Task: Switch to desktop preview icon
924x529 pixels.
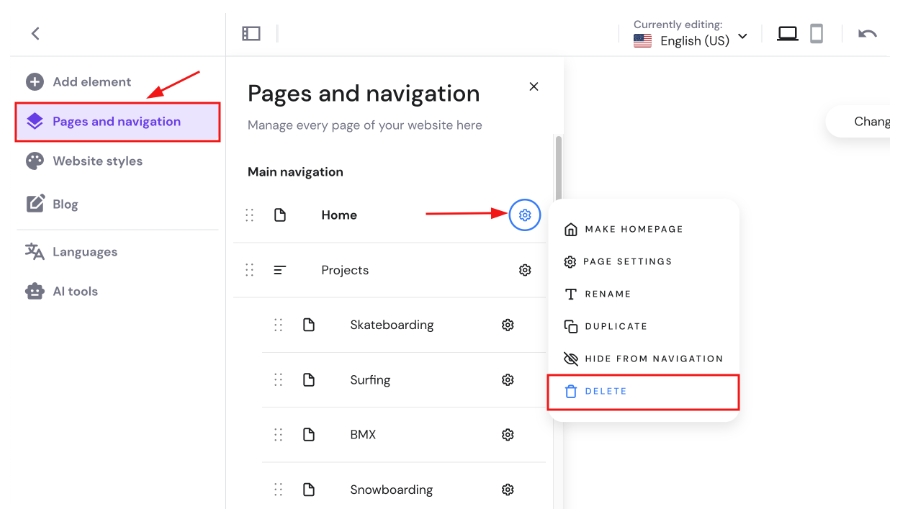Action: pyautogui.click(x=787, y=34)
